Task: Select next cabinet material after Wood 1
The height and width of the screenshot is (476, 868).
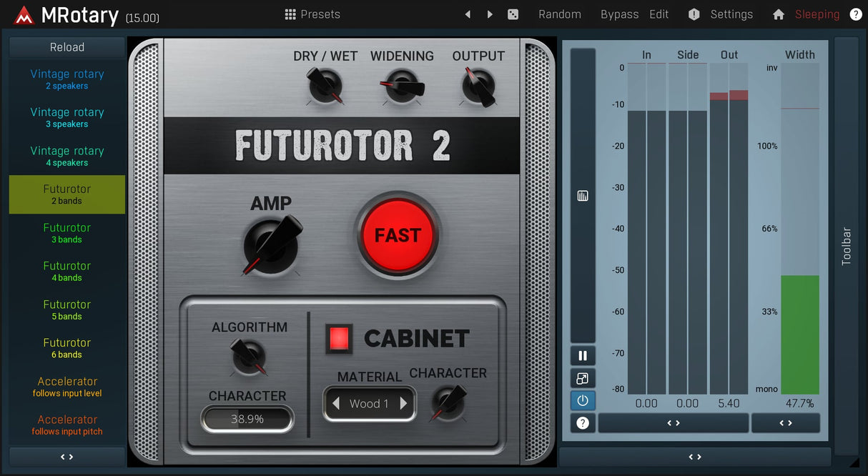Action: 403,404
